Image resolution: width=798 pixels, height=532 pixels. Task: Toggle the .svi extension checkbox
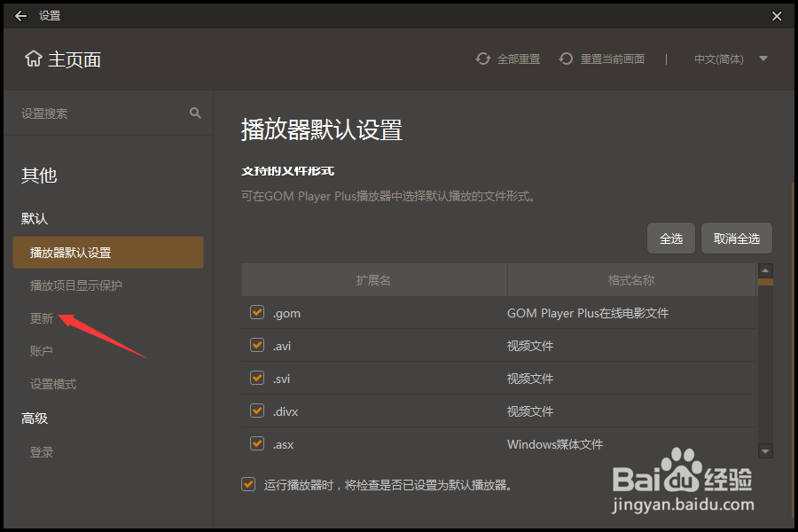click(256, 378)
